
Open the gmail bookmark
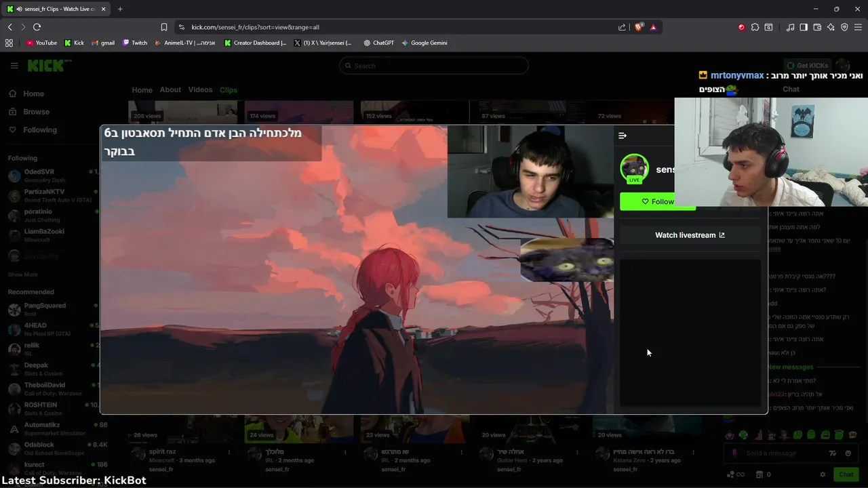pos(103,43)
